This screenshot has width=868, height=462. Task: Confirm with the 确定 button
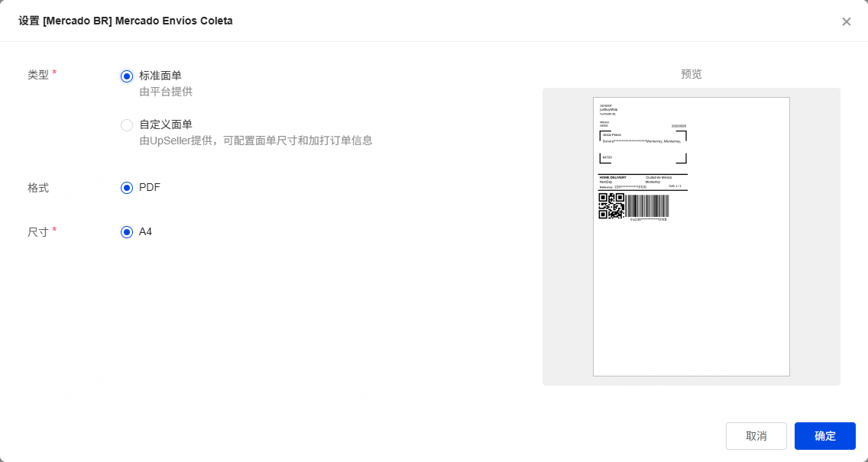824,436
